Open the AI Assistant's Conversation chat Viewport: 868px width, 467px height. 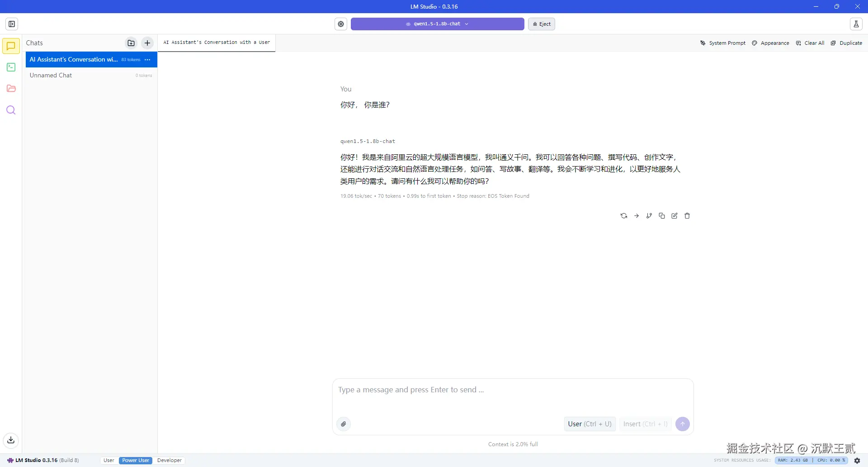point(91,60)
